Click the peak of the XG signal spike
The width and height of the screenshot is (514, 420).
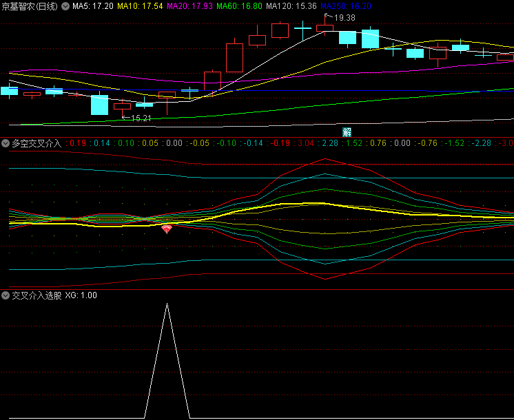167,304
